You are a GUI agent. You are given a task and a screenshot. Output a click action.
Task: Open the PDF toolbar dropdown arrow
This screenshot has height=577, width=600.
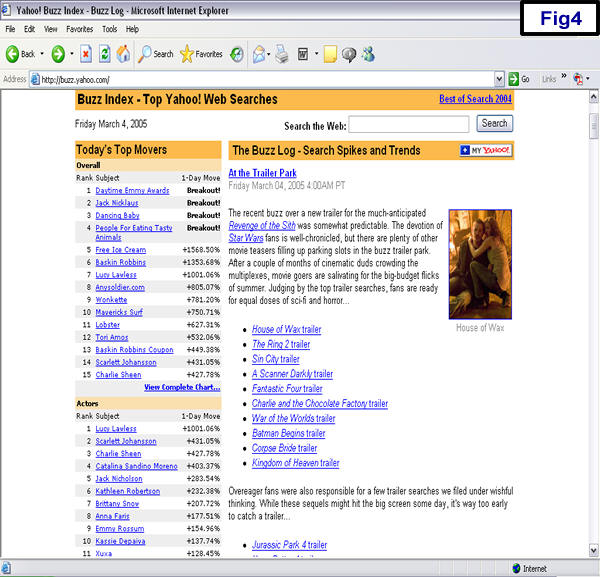pos(588,79)
